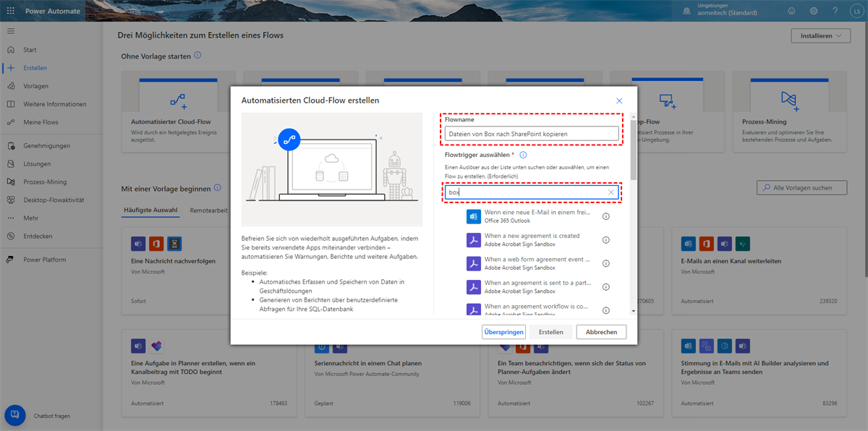The height and width of the screenshot is (431, 868).
Task: Show info for agreement sent trigger
Action: [606, 287]
